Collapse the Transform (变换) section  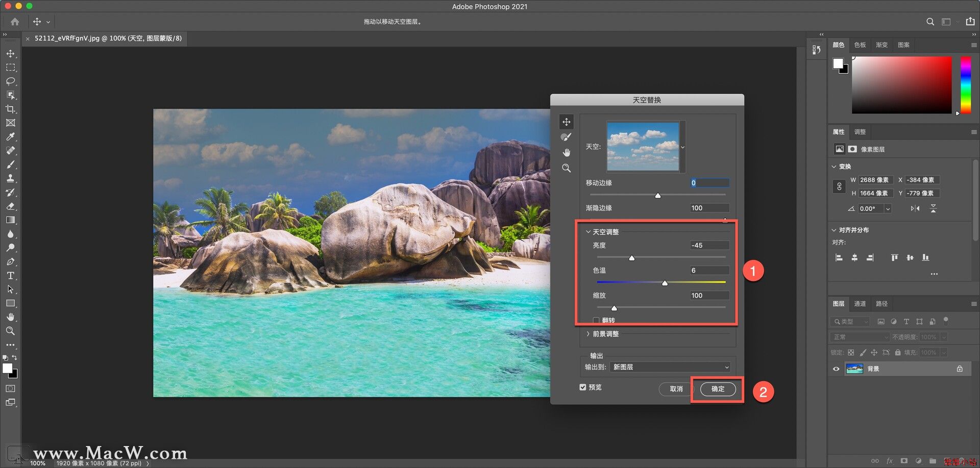click(x=834, y=167)
